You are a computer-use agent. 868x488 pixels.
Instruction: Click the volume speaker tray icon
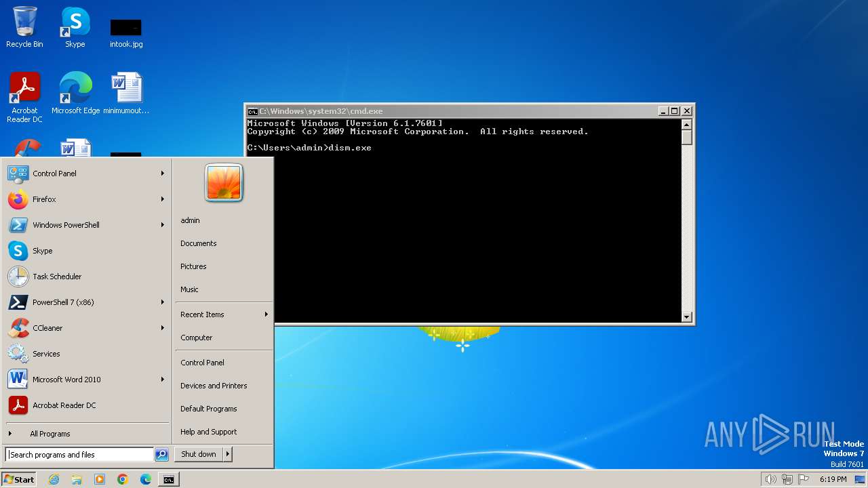pos(770,479)
